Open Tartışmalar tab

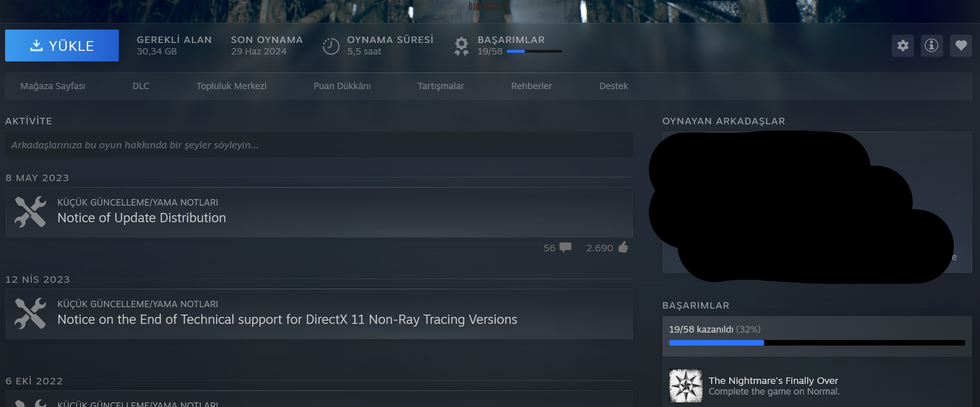tap(441, 86)
